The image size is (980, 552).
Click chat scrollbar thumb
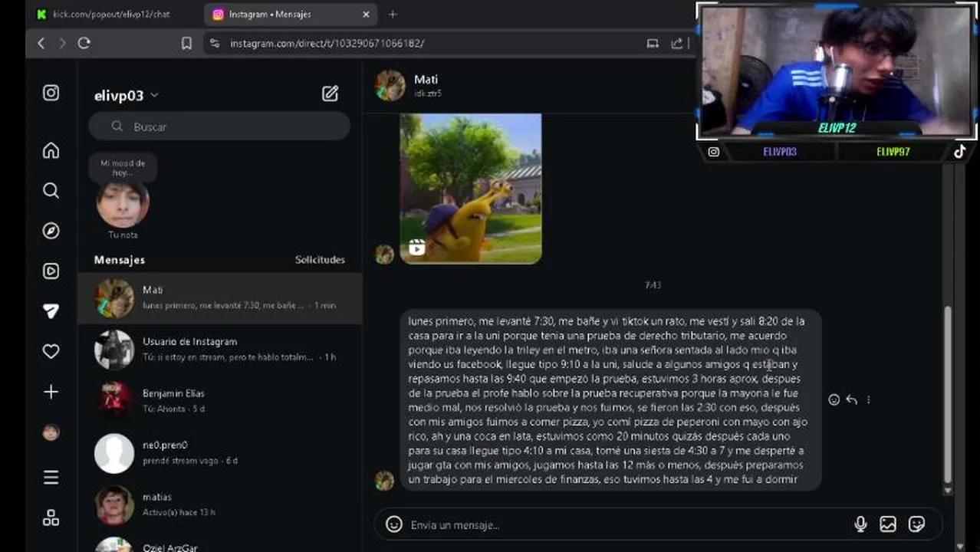(x=948, y=393)
